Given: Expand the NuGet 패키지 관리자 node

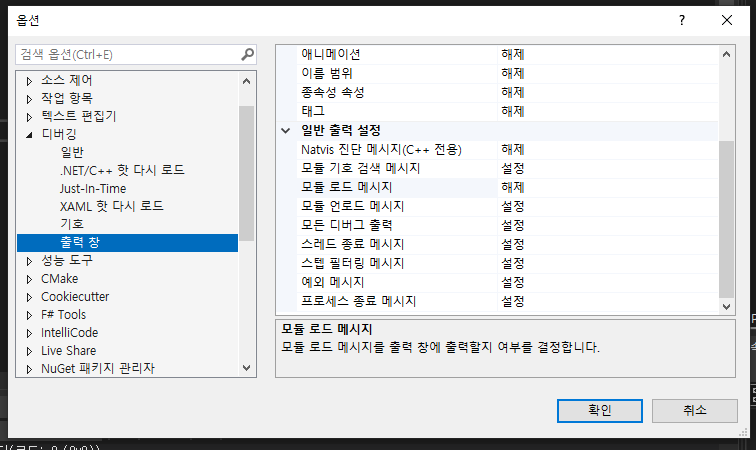Looking at the screenshot, I should (29, 369).
